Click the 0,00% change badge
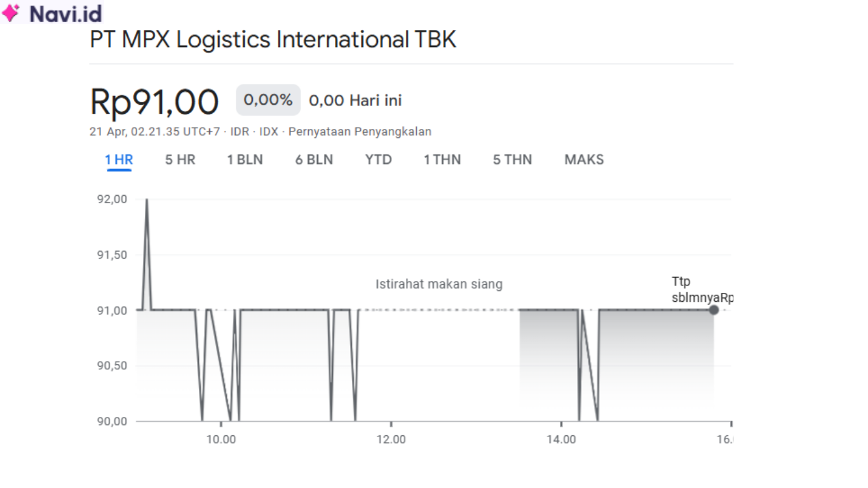Image resolution: width=868 pixels, height=488 pixels. coord(268,100)
